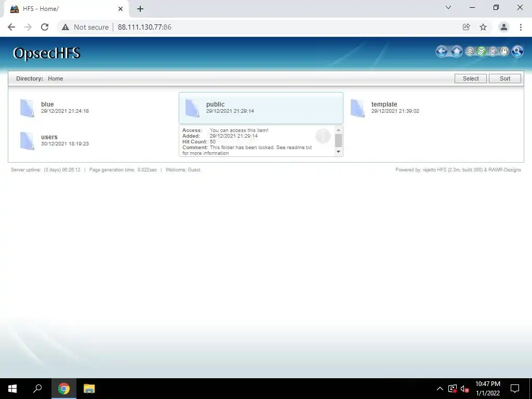This screenshot has width=532, height=399.
Task: Click the Select button
Action: click(471, 78)
